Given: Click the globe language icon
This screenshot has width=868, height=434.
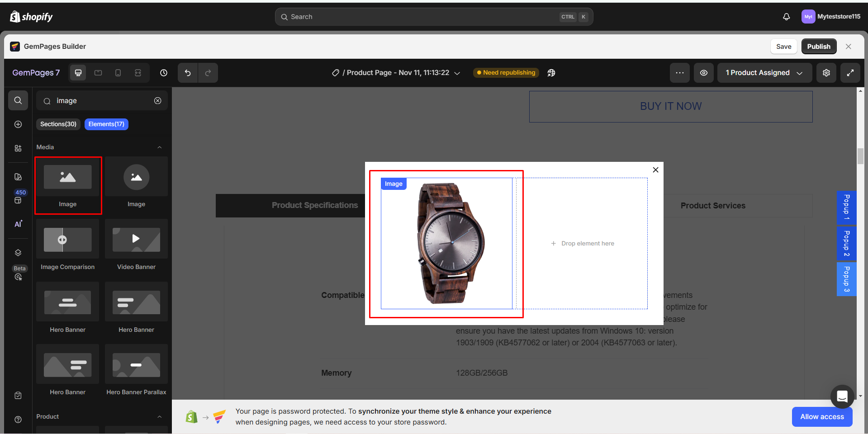Looking at the screenshot, I should pos(551,73).
